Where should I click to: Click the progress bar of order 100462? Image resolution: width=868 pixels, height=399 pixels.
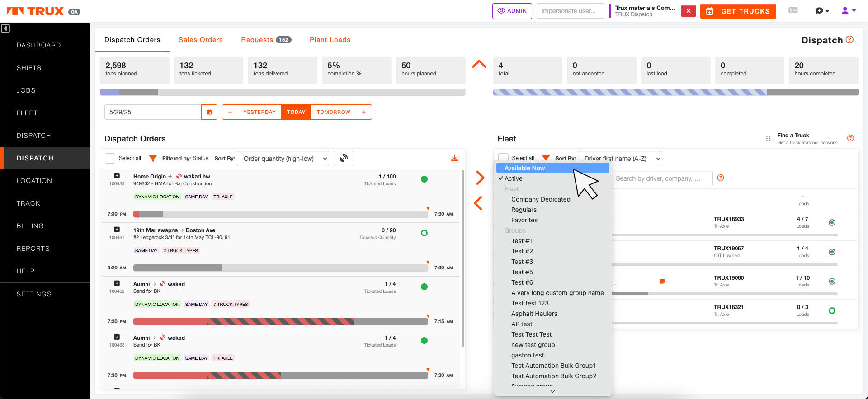(280, 322)
